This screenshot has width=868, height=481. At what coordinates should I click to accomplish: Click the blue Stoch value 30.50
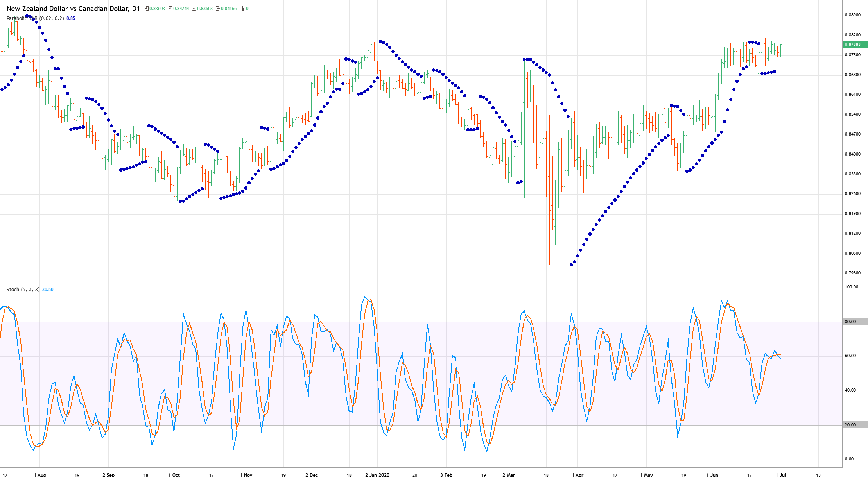pyautogui.click(x=47, y=289)
